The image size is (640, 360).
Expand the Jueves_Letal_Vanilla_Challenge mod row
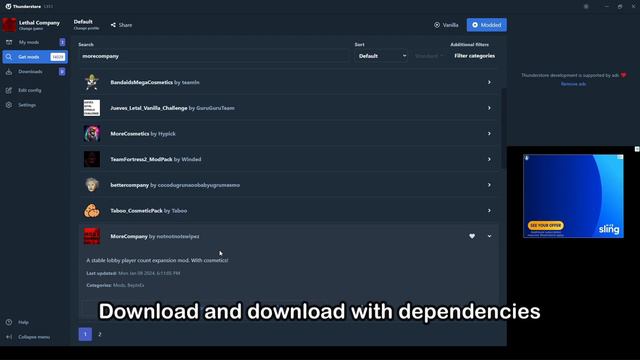tap(289, 108)
